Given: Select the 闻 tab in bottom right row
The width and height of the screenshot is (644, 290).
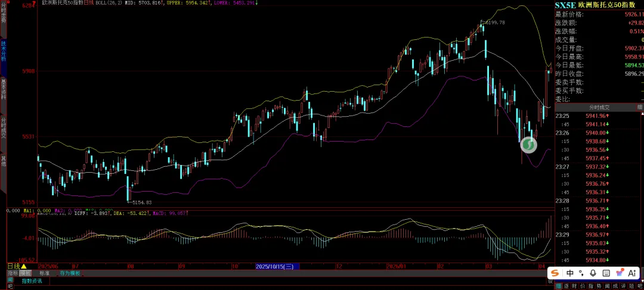Looking at the screenshot, I should (608, 285).
